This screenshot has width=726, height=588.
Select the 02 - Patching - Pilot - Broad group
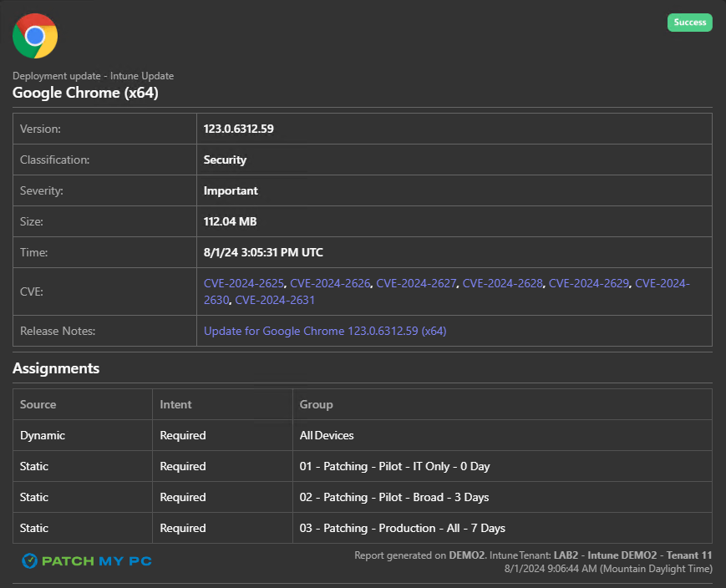394,497
